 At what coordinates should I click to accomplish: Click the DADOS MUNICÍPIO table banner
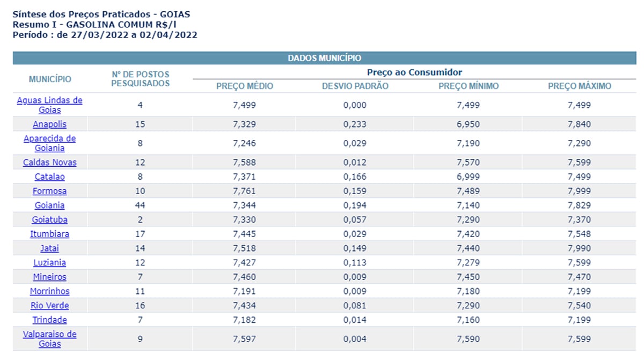pyautogui.click(x=324, y=58)
